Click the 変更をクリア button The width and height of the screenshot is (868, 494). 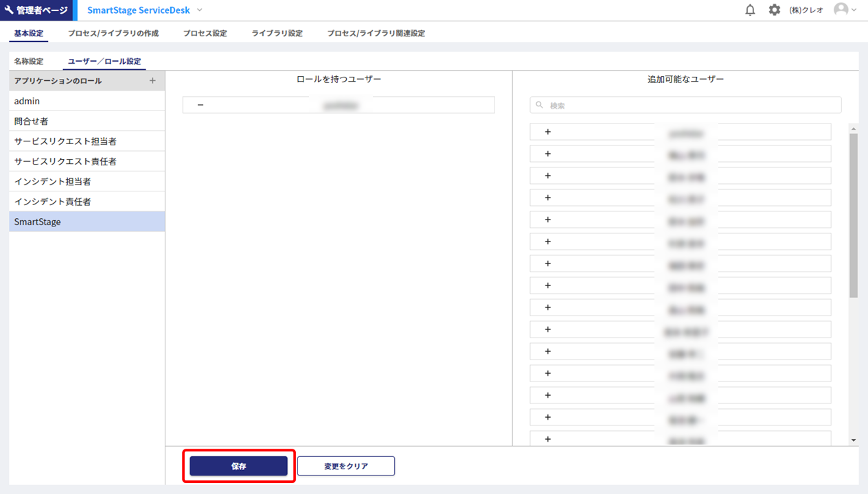coord(346,466)
